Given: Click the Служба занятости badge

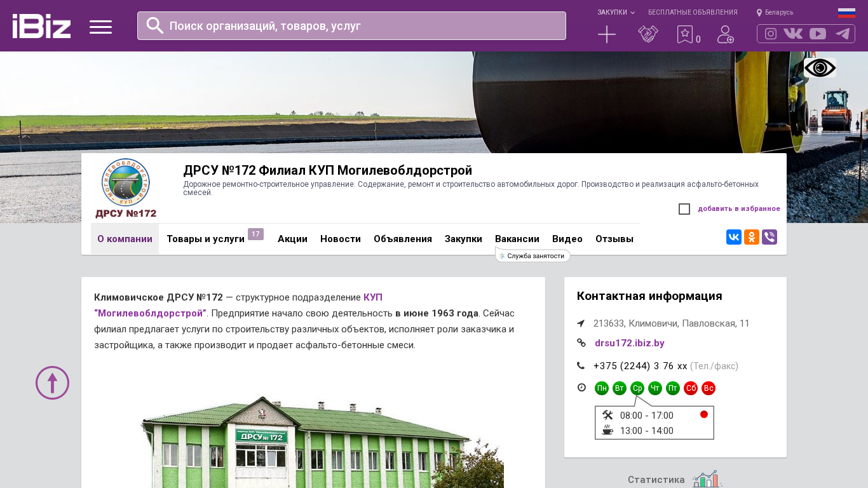Looking at the screenshot, I should click(532, 255).
